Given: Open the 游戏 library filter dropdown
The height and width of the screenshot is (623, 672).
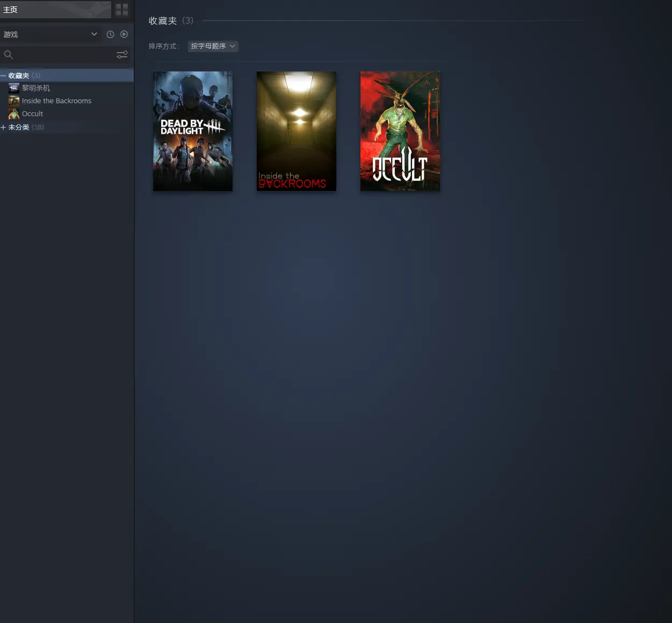Looking at the screenshot, I should 50,34.
